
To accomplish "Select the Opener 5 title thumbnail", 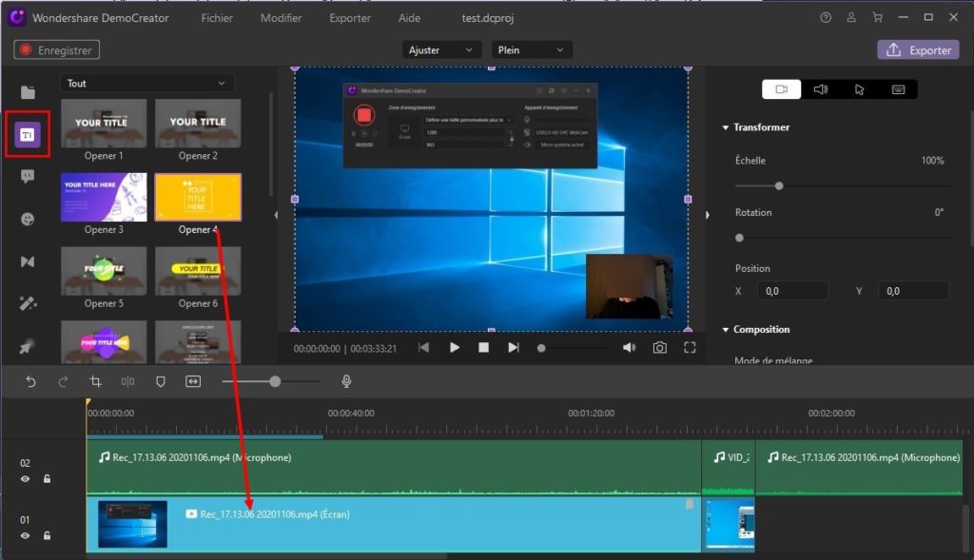I will click(104, 271).
